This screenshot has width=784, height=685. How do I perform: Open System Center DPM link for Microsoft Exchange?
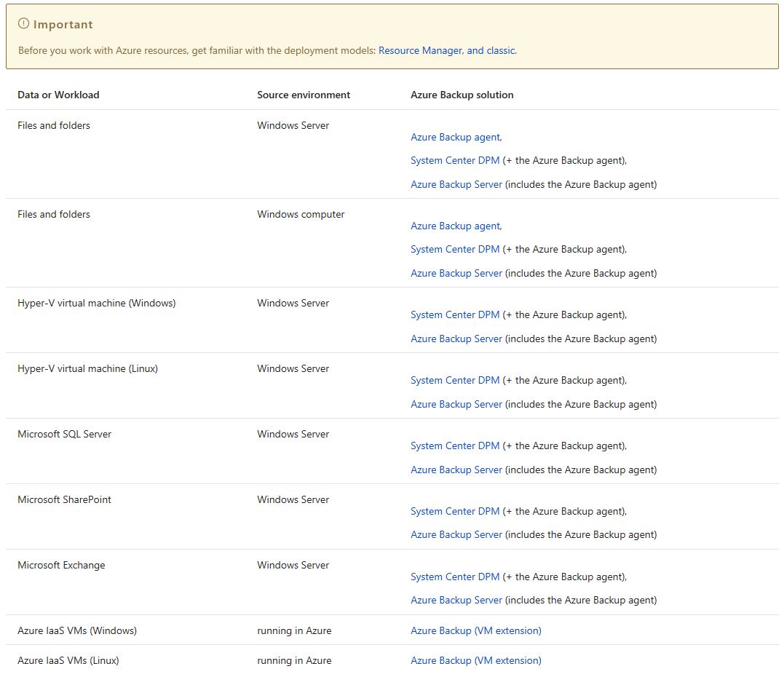point(455,577)
